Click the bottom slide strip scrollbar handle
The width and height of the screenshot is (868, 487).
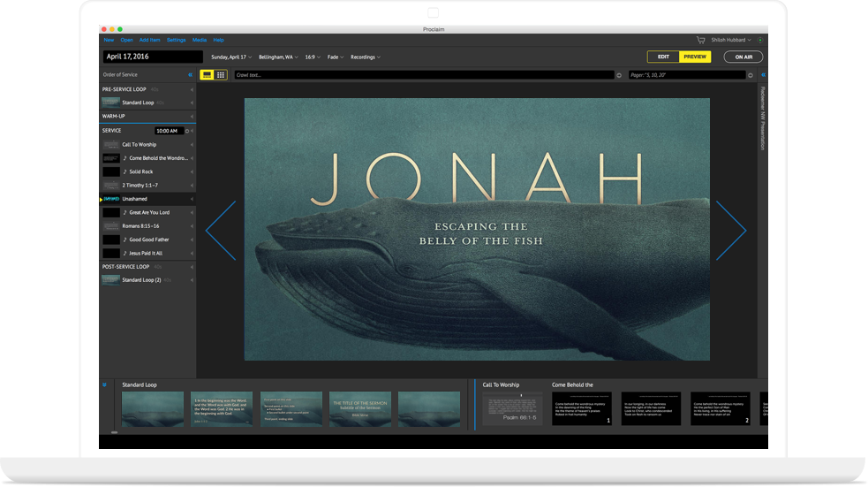click(x=114, y=432)
